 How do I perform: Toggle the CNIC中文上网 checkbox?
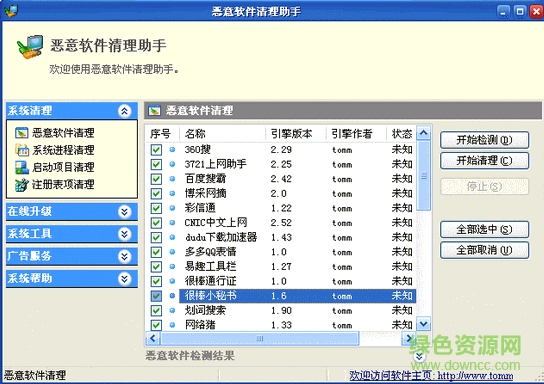point(156,222)
